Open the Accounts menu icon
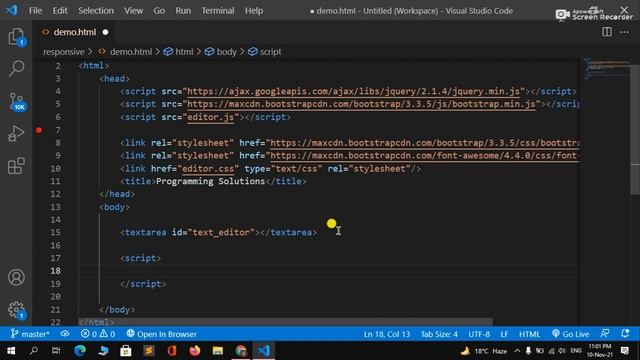This screenshot has height=360, width=640. coord(16,277)
